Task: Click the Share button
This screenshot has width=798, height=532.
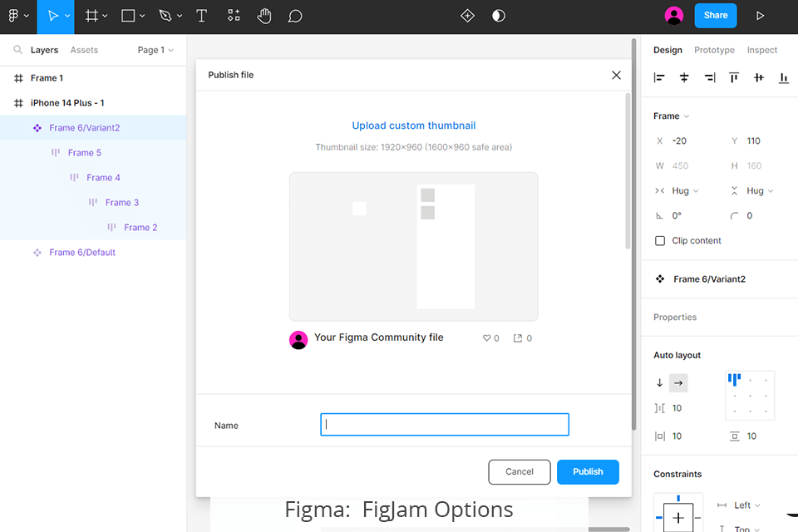Action: coord(716,15)
